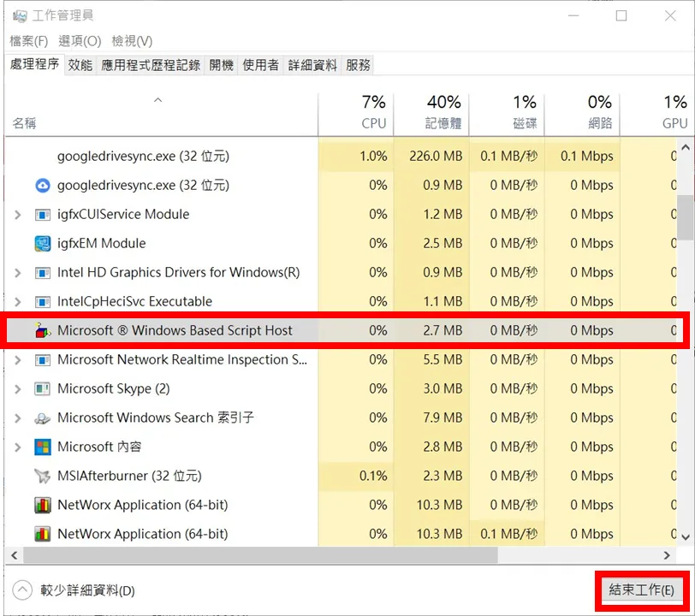Select the 處理程序 tab

[34, 64]
